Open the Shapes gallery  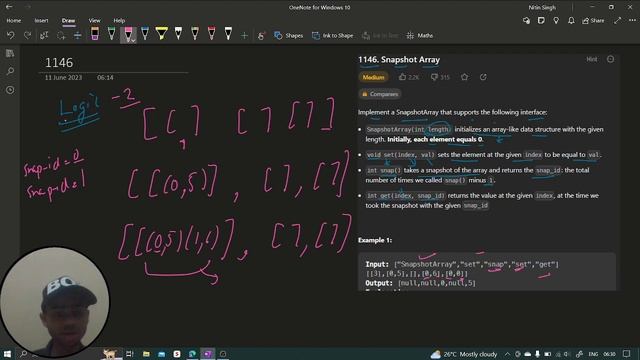pos(289,36)
